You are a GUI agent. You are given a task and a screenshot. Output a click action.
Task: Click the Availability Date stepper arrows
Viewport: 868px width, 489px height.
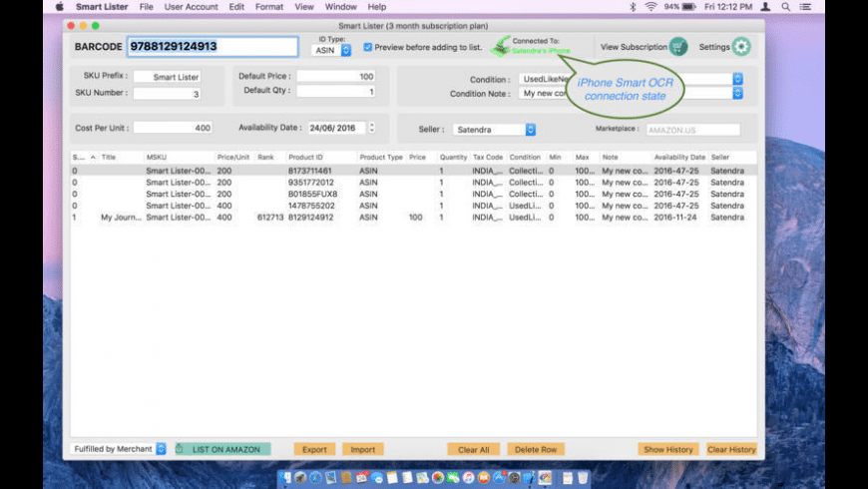(x=371, y=128)
